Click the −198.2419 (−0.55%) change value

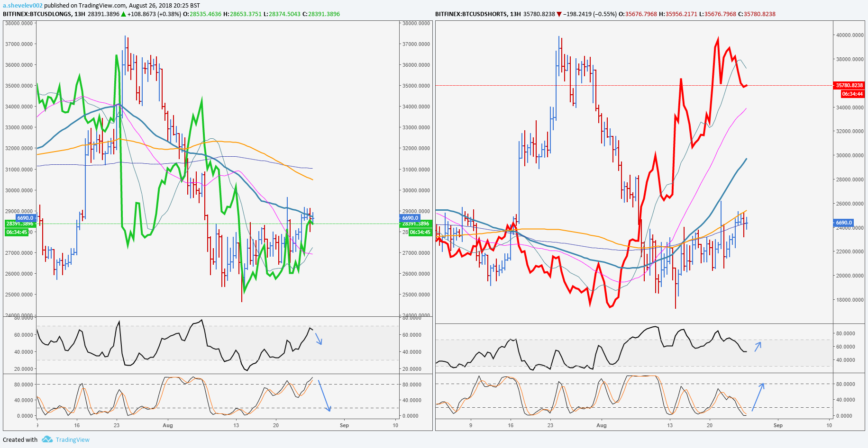[x=590, y=14]
